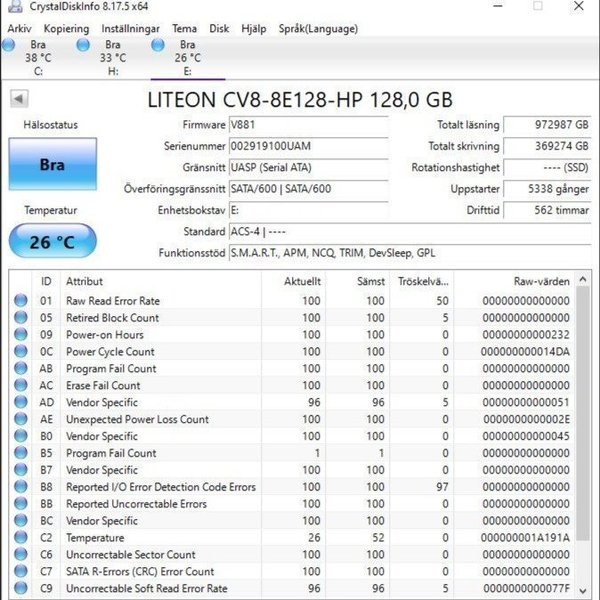The height and width of the screenshot is (600, 600).
Task: Open the Arkiv menu
Action: pos(19,29)
